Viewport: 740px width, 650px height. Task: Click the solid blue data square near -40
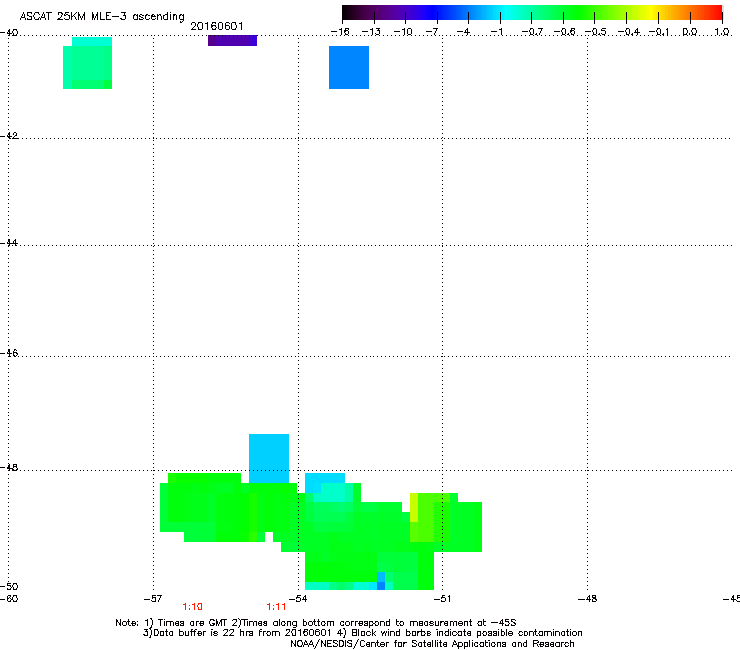[349, 68]
